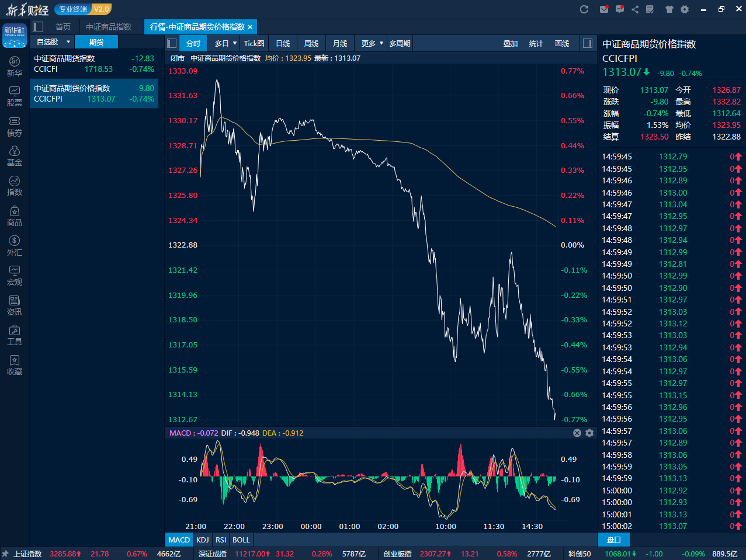
Task: Switch to the 中证商品指数 tab
Action: click(x=109, y=27)
